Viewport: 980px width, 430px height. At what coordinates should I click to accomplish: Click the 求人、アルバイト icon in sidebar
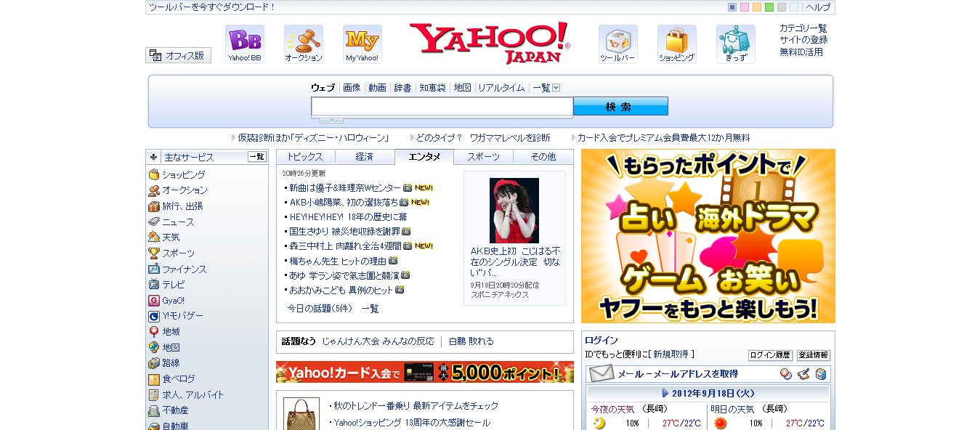154,395
